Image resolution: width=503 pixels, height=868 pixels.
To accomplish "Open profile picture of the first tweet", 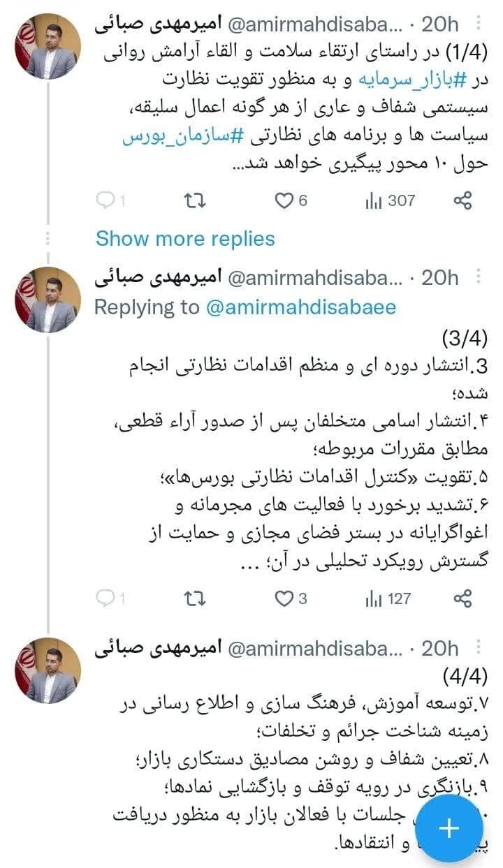I will (48, 45).
